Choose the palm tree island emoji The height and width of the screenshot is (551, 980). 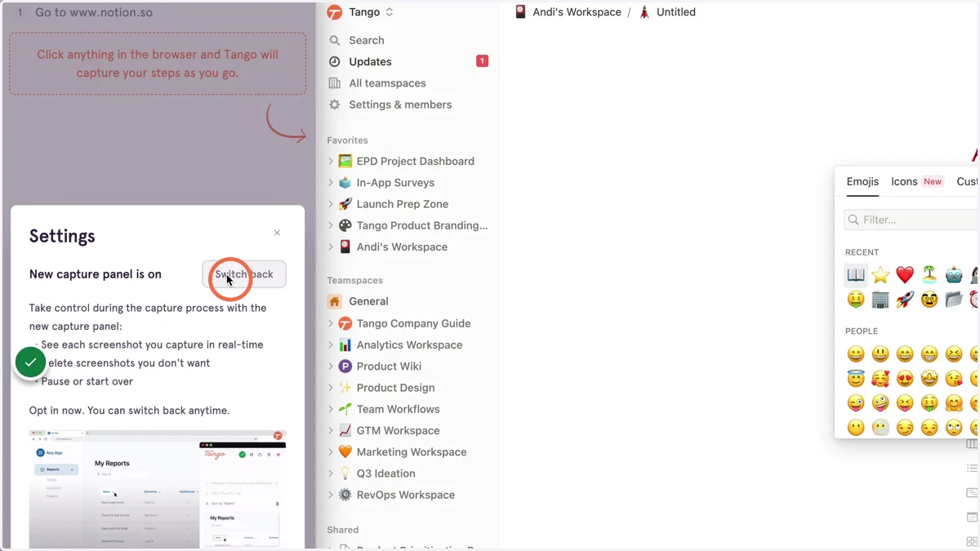tap(929, 275)
